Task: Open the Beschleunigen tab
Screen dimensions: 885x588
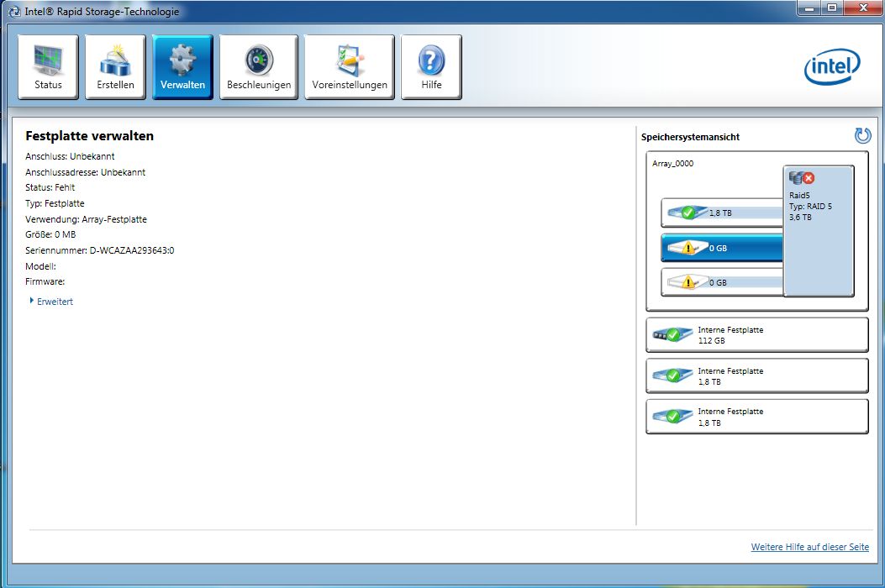Action: point(259,66)
